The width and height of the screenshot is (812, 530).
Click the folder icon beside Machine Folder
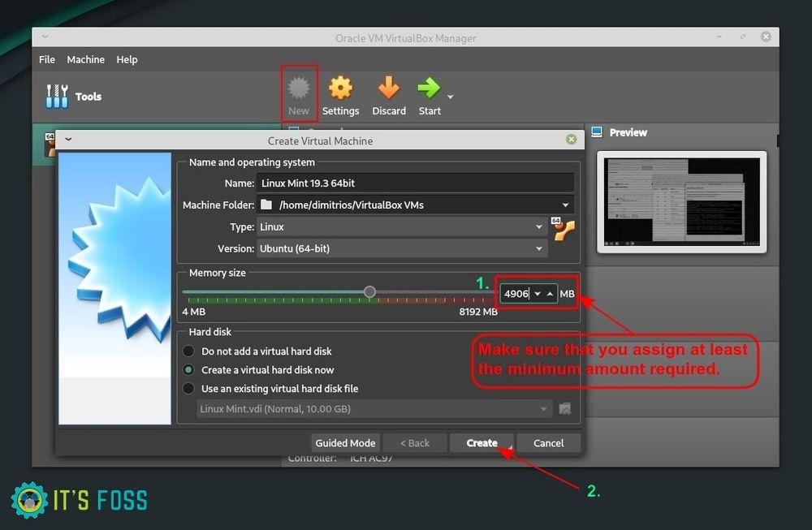point(266,205)
